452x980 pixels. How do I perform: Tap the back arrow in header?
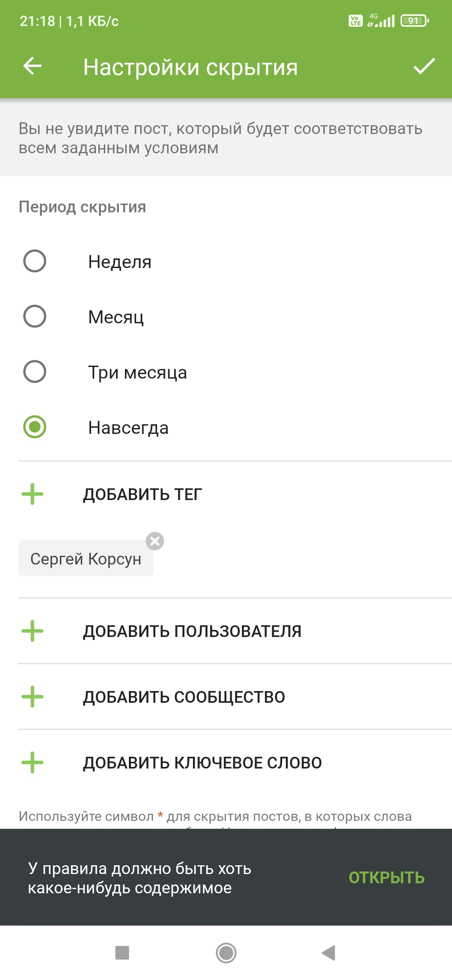pyautogui.click(x=32, y=66)
